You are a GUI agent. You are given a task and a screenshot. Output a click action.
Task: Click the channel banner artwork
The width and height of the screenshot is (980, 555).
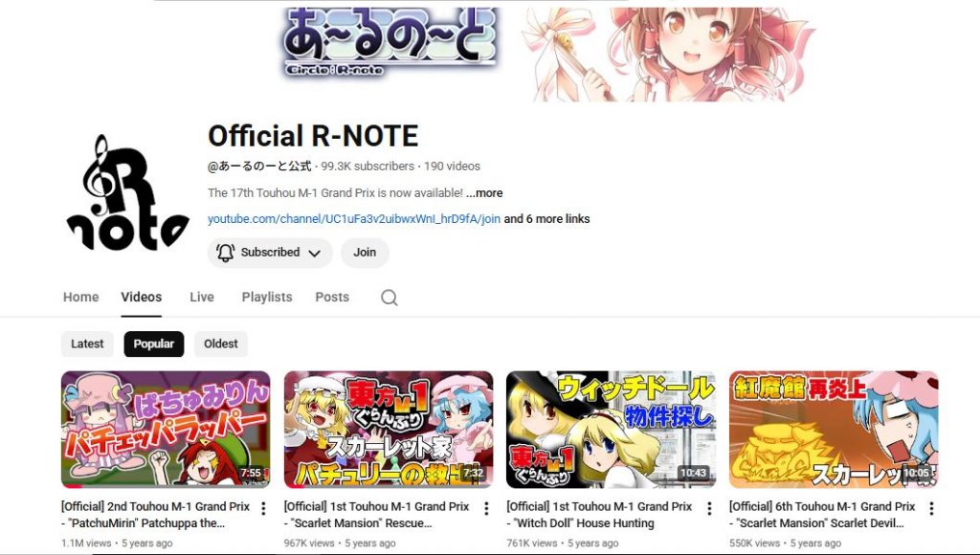(x=546, y=54)
